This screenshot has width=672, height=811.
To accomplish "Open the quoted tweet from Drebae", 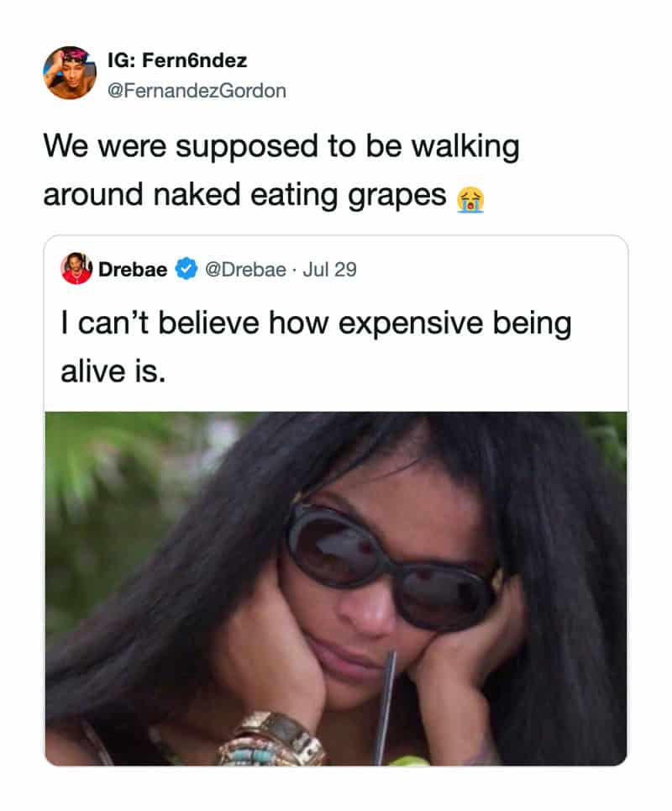I will tap(336, 345).
